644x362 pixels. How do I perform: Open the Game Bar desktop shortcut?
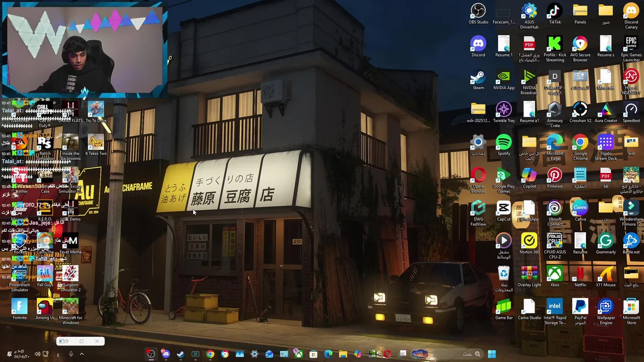click(504, 309)
